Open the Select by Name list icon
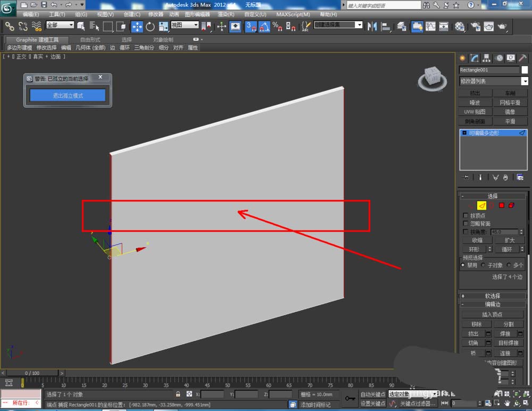 click(x=94, y=27)
